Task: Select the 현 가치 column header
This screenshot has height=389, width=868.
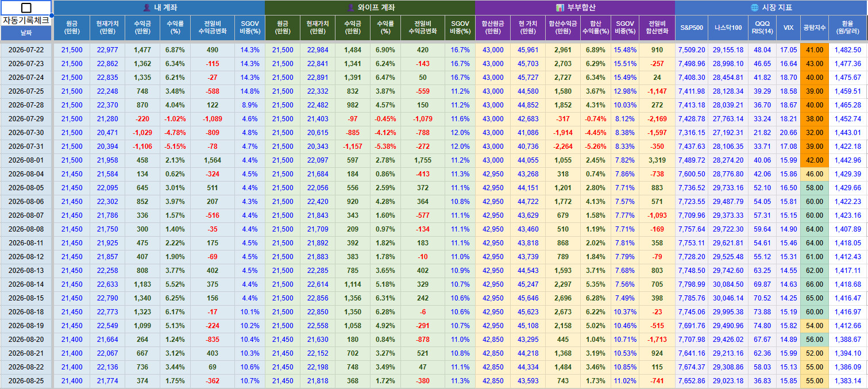Action: tap(528, 28)
